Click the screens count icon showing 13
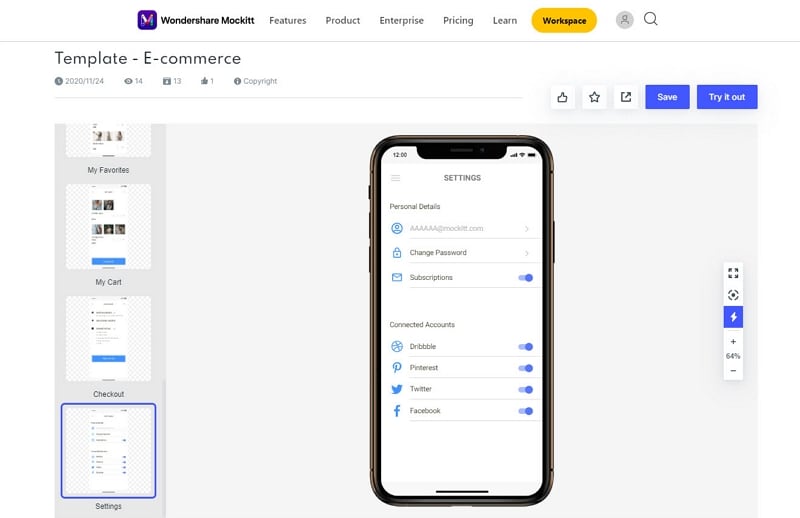This screenshot has width=800, height=518. coord(167,81)
